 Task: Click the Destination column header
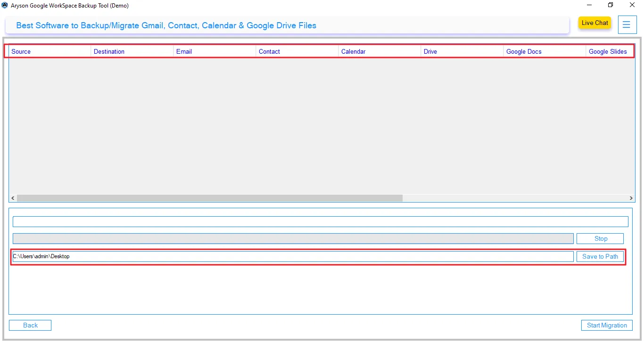[x=109, y=51]
